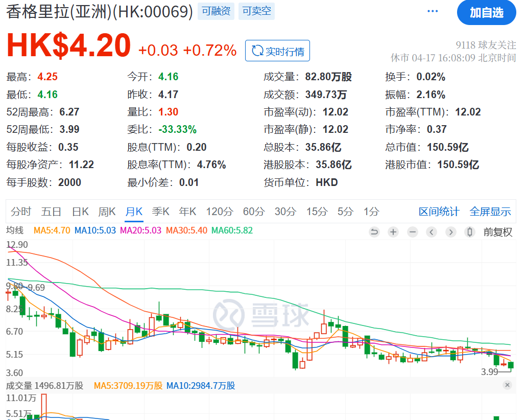Refresh quotes with the 实时行情 button
The width and height of the screenshot is (526, 420).
[x=277, y=51]
